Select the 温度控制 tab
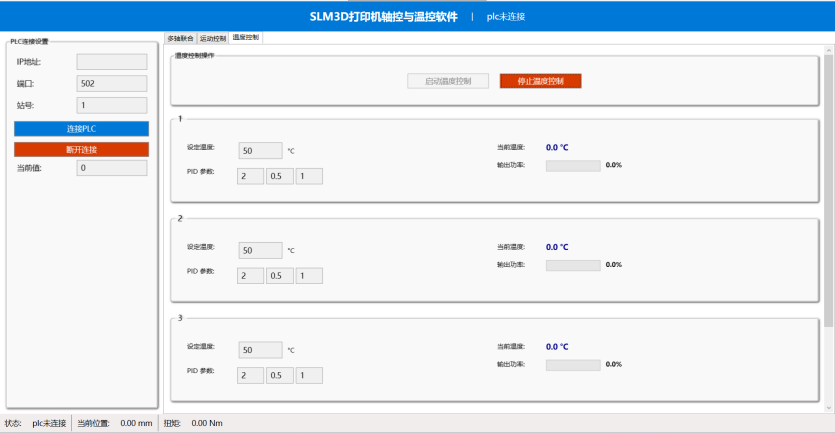This screenshot has width=835, height=433. click(246, 37)
